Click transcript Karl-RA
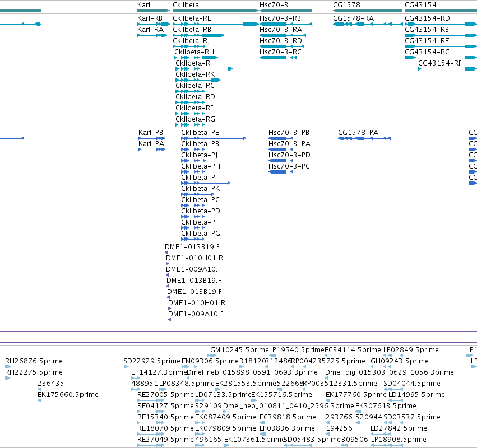 click(151, 30)
